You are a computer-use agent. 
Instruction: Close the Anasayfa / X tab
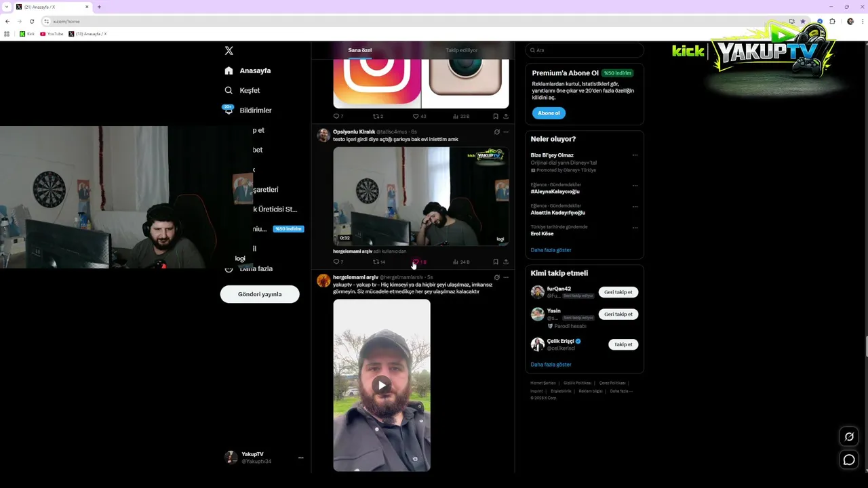(87, 7)
